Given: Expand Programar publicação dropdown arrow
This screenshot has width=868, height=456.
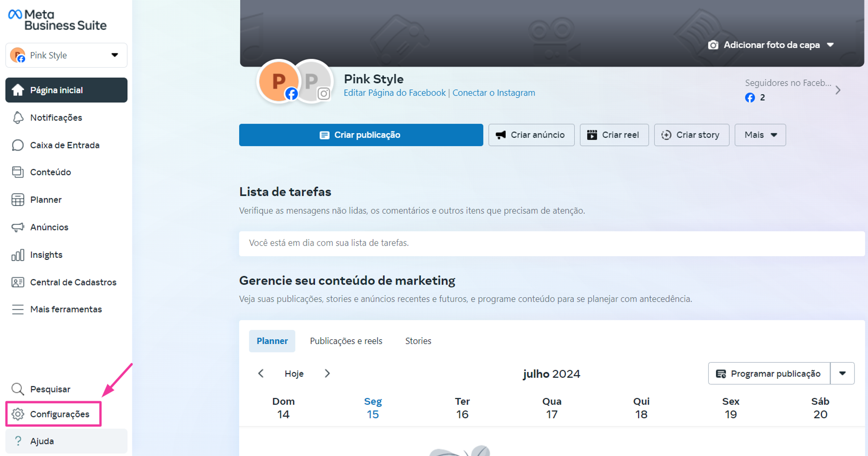Looking at the screenshot, I should 842,374.
